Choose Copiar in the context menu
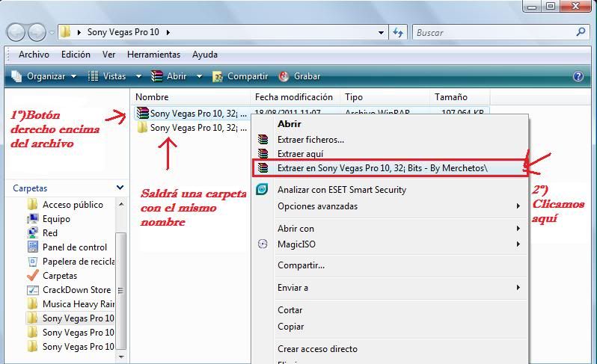The width and height of the screenshot is (597, 364). 291,327
